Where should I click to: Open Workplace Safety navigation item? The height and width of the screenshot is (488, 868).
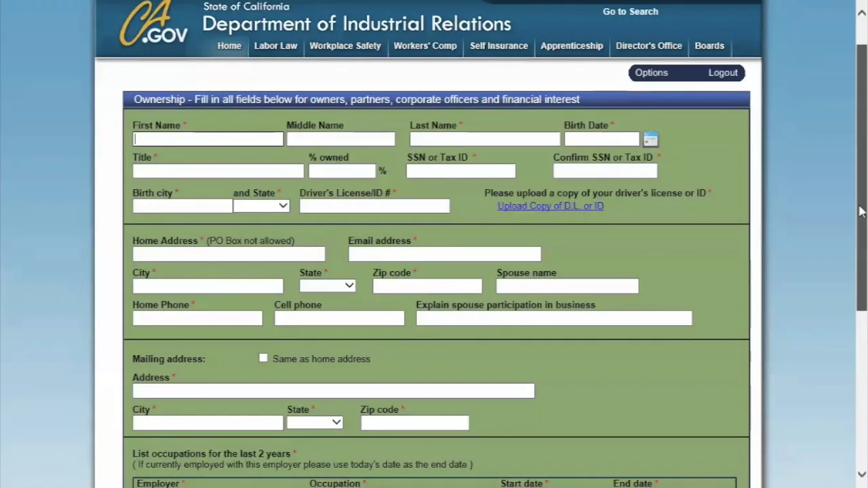[x=345, y=45]
